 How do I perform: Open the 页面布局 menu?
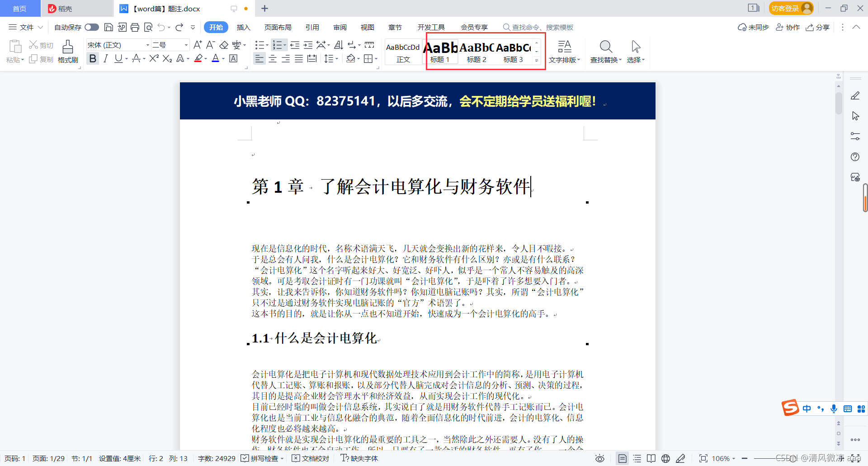[278, 27]
